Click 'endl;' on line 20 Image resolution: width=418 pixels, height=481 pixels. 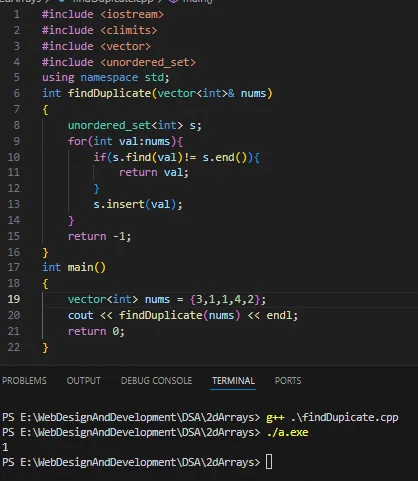pyautogui.click(x=282, y=315)
